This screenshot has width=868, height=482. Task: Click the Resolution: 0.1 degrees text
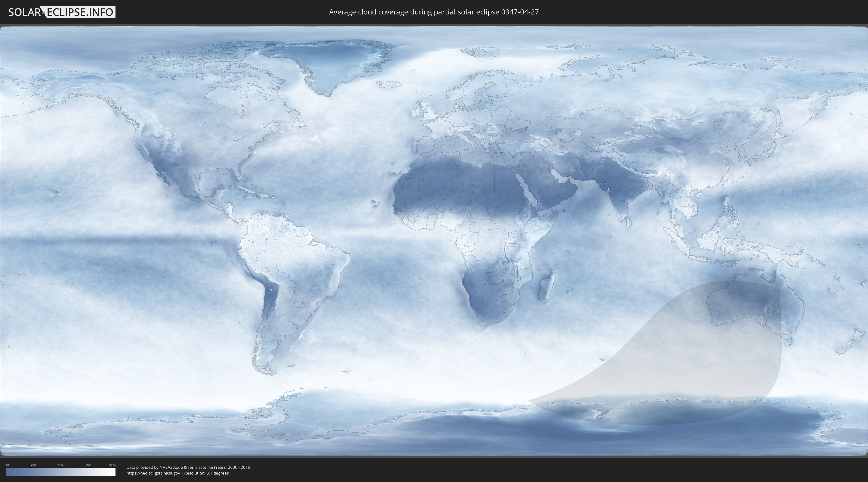coord(206,473)
